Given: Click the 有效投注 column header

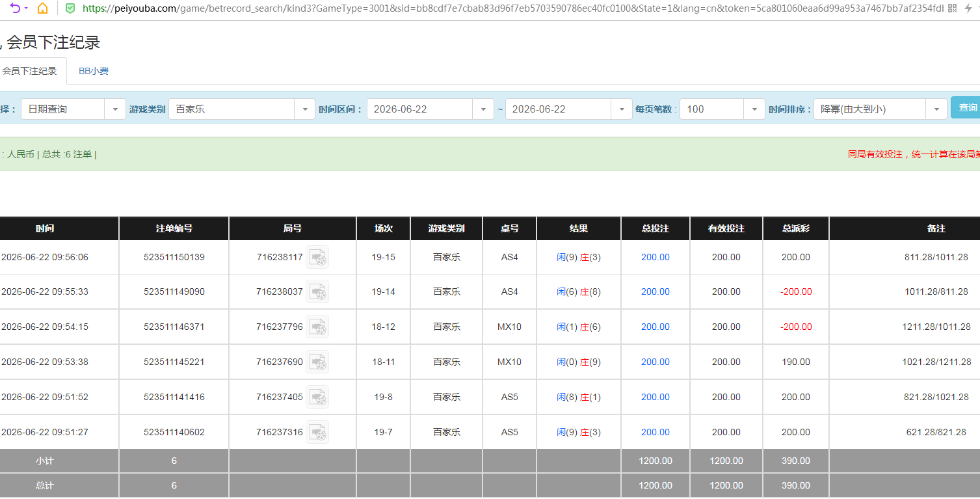Looking at the screenshot, I should pyautogui.click(x=726, y=228).
